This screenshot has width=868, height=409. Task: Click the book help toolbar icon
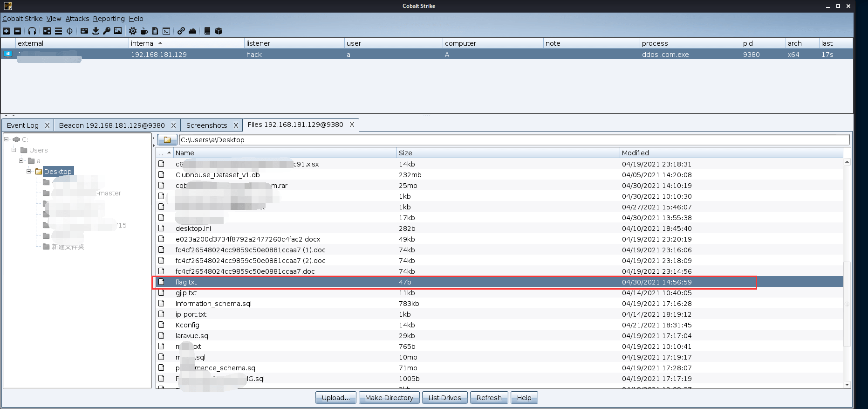click(207, 31)
